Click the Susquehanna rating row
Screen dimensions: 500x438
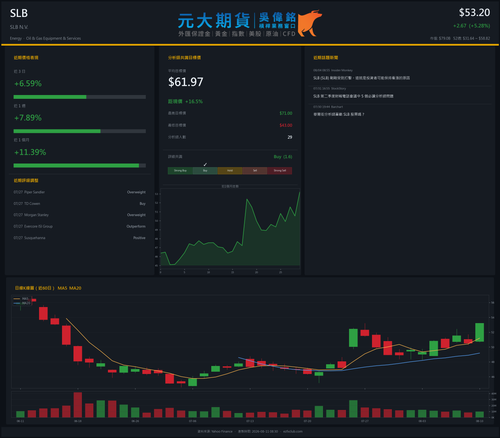point(79,238)
